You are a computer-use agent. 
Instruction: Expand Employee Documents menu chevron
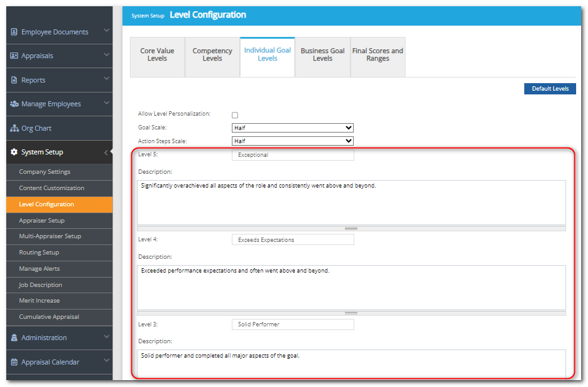(x=106, y=30)
